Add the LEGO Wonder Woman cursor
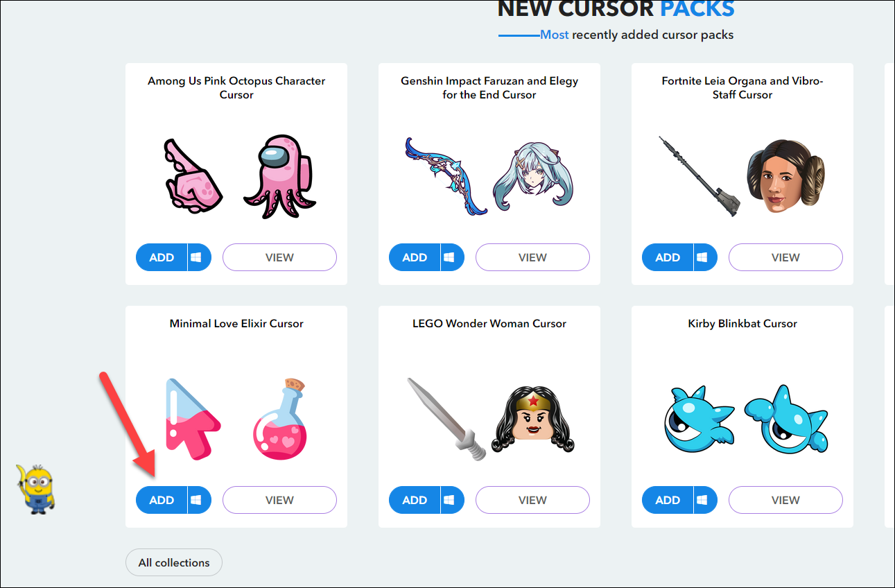 pos(415,500)
